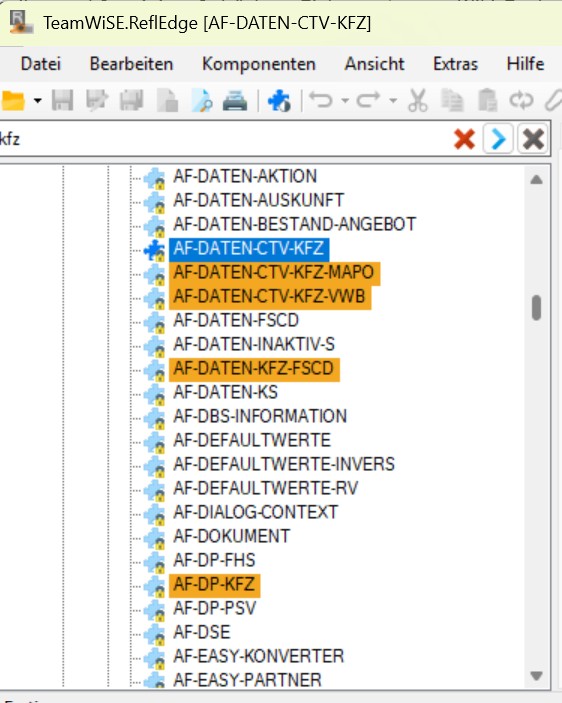
Task: Open the Redo history dropdown arrow
Action: tap(393, 100)
